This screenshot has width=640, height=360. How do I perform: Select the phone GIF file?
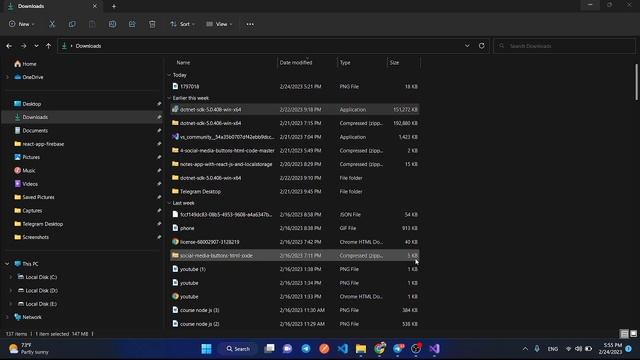point(295,228)
